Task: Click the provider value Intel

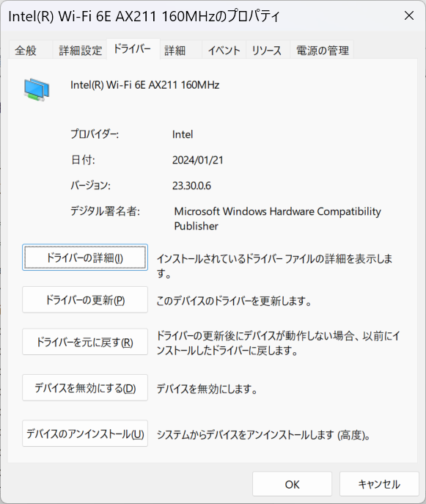Action: click(183, 134)
